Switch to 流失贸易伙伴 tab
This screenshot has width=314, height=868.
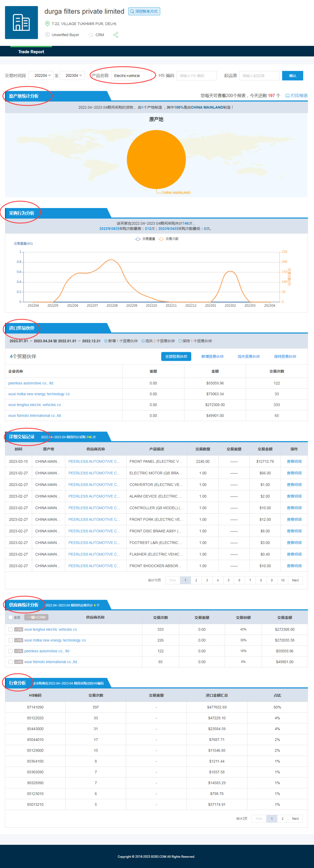[248, 356]
